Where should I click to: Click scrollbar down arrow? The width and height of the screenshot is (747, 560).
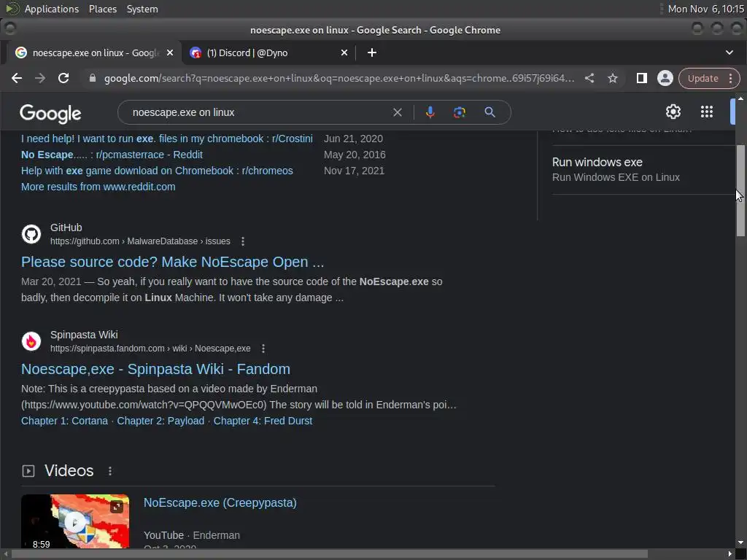click(740, 542)
